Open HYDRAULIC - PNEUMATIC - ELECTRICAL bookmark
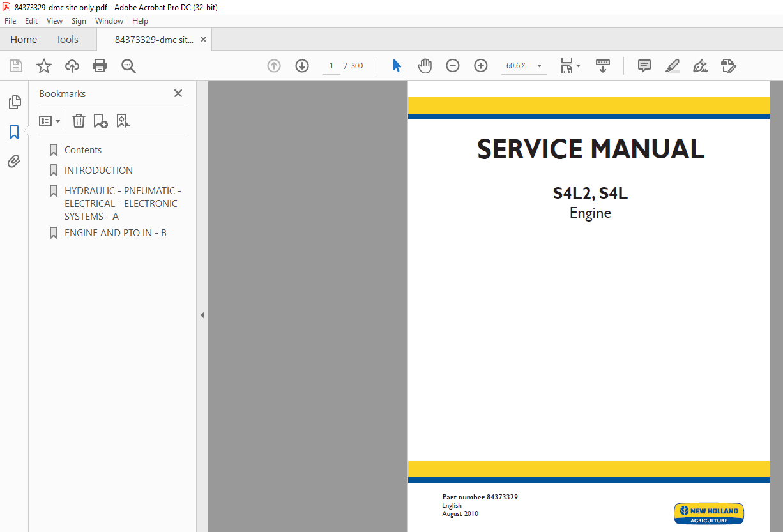Screen dimensions: 783x532 click(123, 204)
